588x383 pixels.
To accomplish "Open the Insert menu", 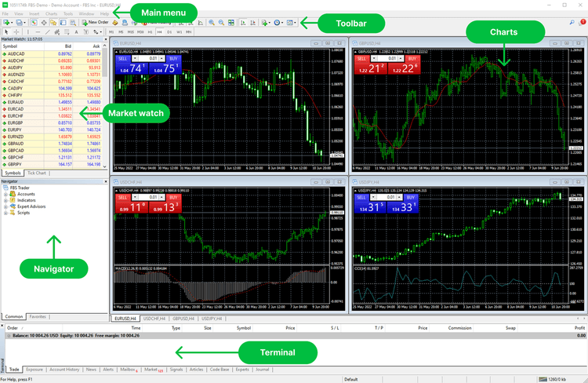I will pos(34,13).
